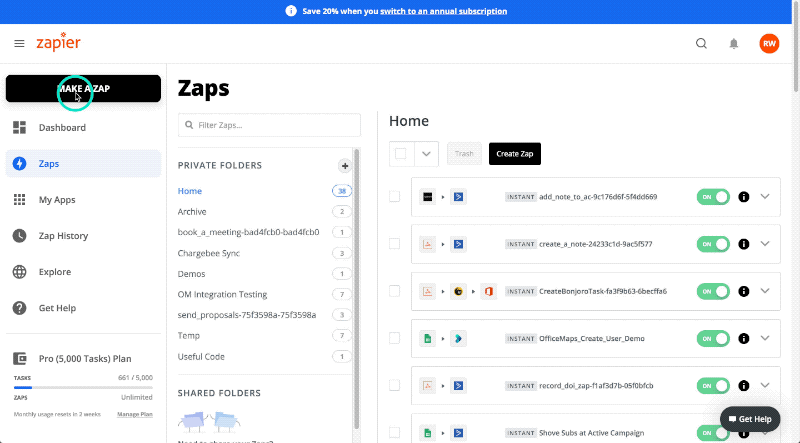Click the Zap History clock icon
800x443 pixels.
coord(19,236)
